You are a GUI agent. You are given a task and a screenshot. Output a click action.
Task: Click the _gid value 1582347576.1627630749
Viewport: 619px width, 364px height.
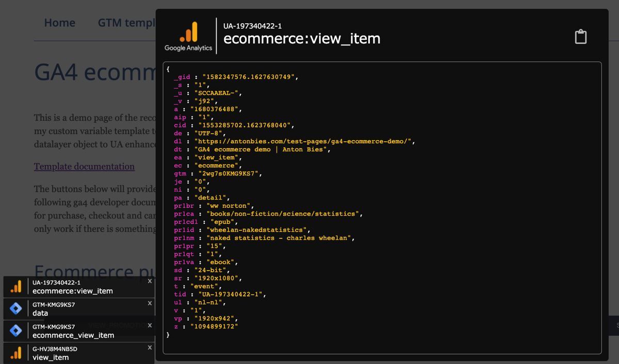tap(249, 77)
